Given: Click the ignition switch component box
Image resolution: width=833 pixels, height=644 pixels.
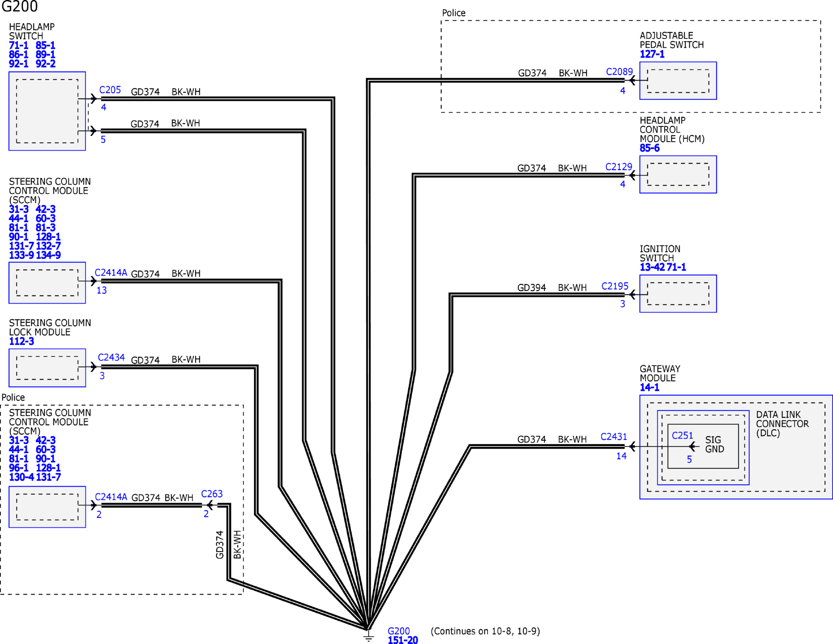Looking at the screenshot, I should click(x=678, y=293).
